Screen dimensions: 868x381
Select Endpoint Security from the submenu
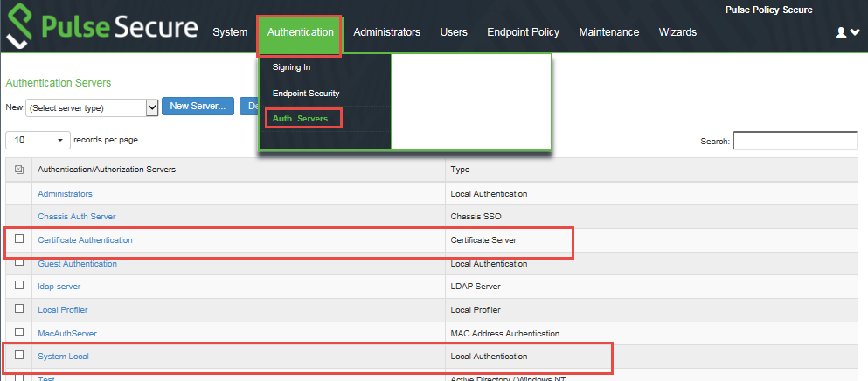click(306, 93)
